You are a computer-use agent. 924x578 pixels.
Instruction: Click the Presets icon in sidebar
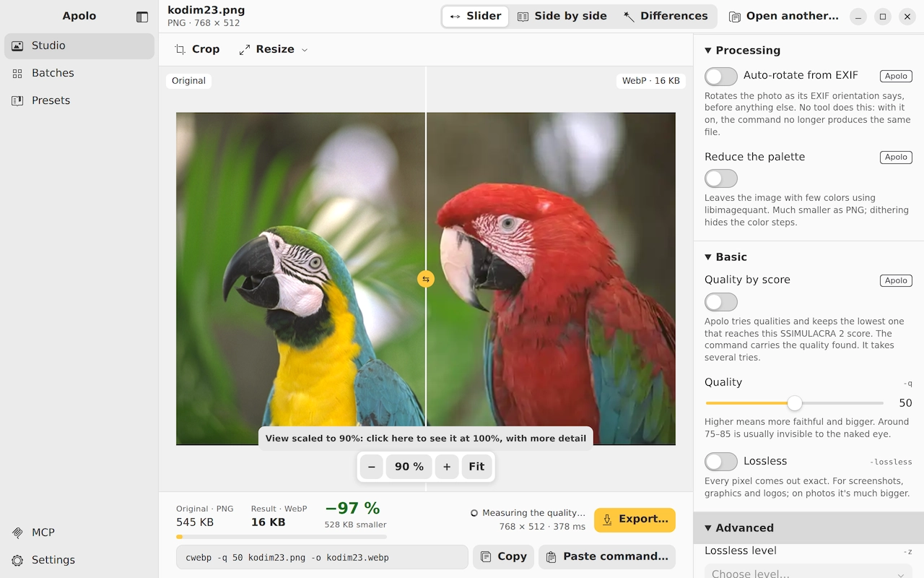coord(17,100)
